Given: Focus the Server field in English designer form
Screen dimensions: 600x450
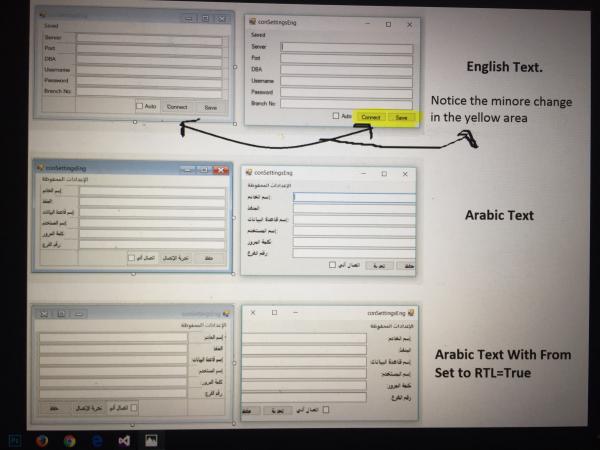Looking at the screenshot, I should pyautogui.click(x=150, y=39).
